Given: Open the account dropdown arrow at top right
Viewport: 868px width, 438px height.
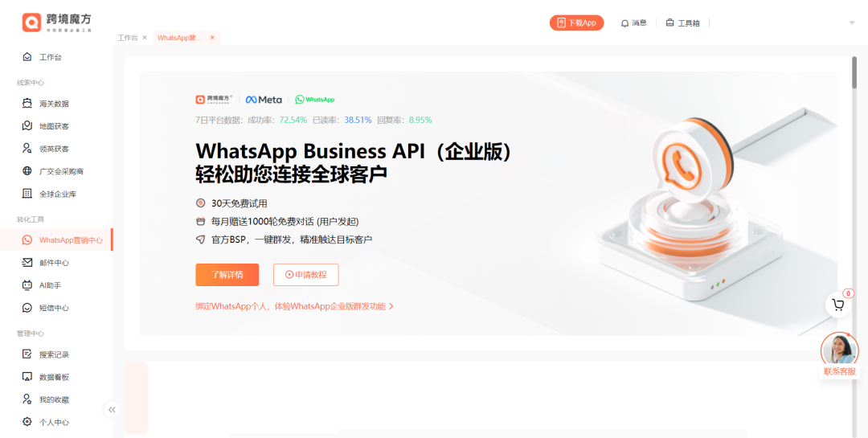Looking at the screenshot, I should (x=852, y=23).
